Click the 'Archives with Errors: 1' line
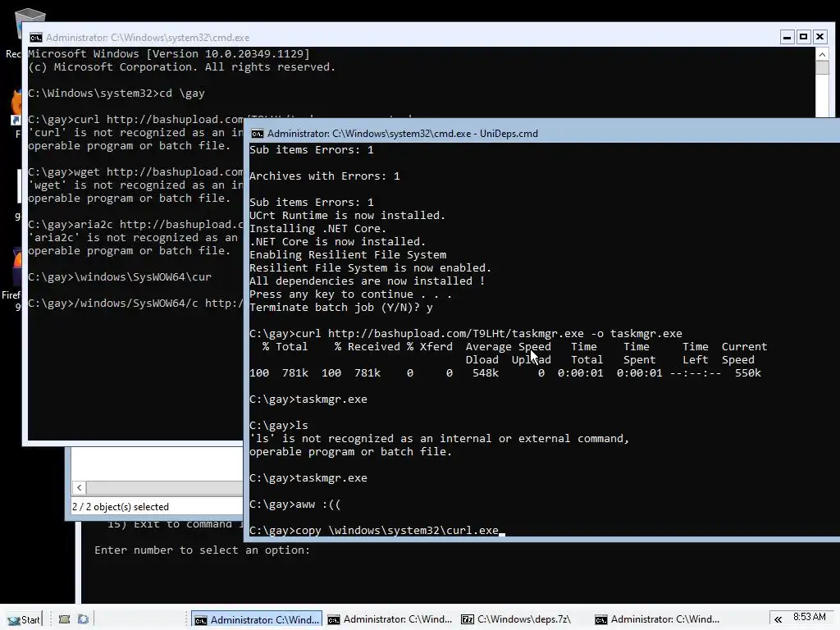The width and height of the screenshot is (840, 630). (x=325, y=176)
